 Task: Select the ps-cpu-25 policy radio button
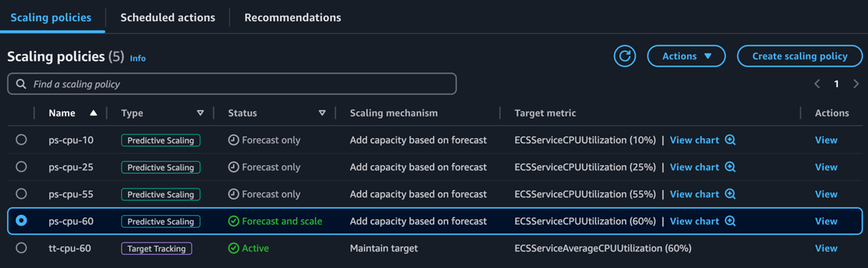pos(21,167)
